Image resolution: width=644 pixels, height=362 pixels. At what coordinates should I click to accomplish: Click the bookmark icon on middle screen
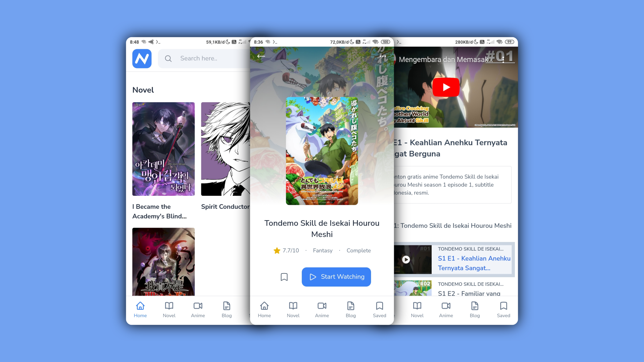pyautogui.click(x=284, y=277)
